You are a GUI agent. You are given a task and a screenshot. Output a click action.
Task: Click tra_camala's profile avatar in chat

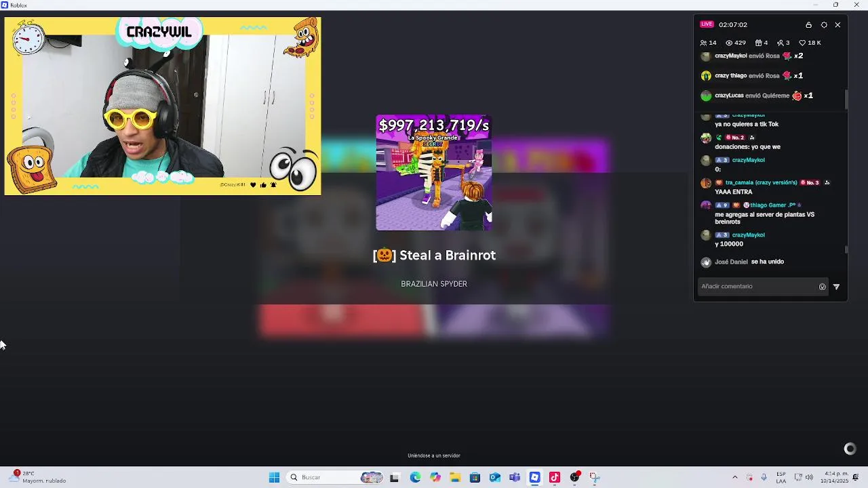(x=706, y=183)
